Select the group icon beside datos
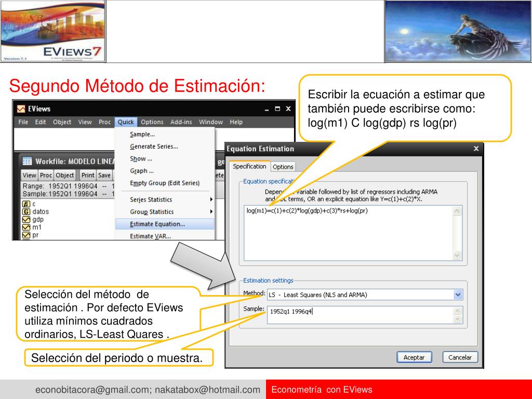 (26, 212)
